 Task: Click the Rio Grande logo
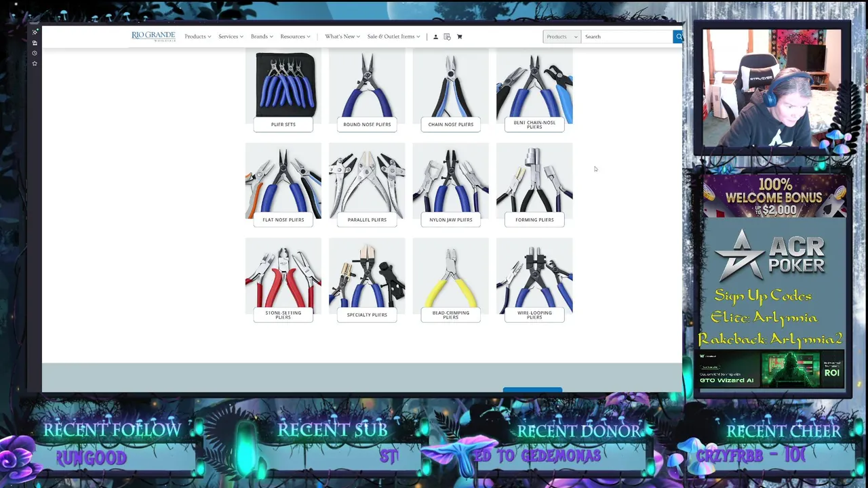(153, 36)
